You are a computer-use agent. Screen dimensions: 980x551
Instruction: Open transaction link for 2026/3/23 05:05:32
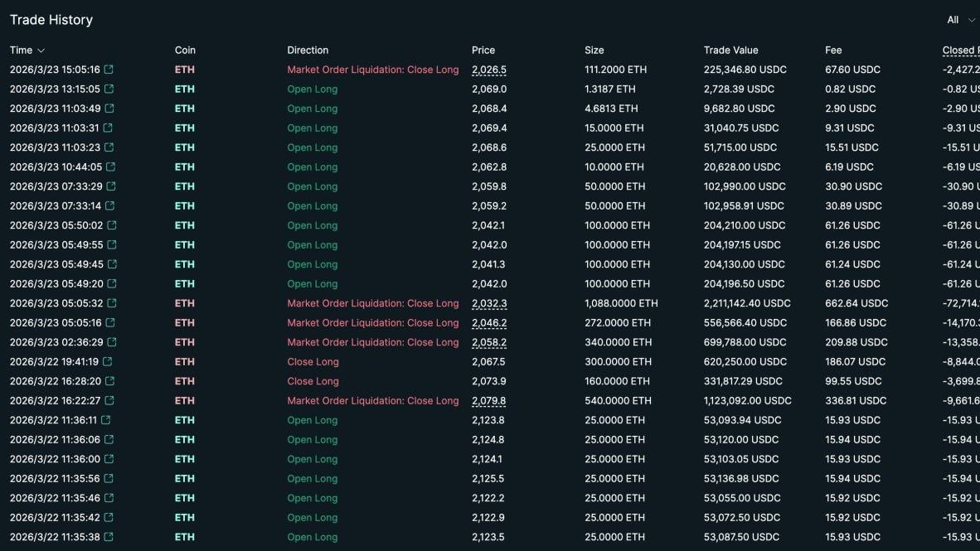[112, 303]
